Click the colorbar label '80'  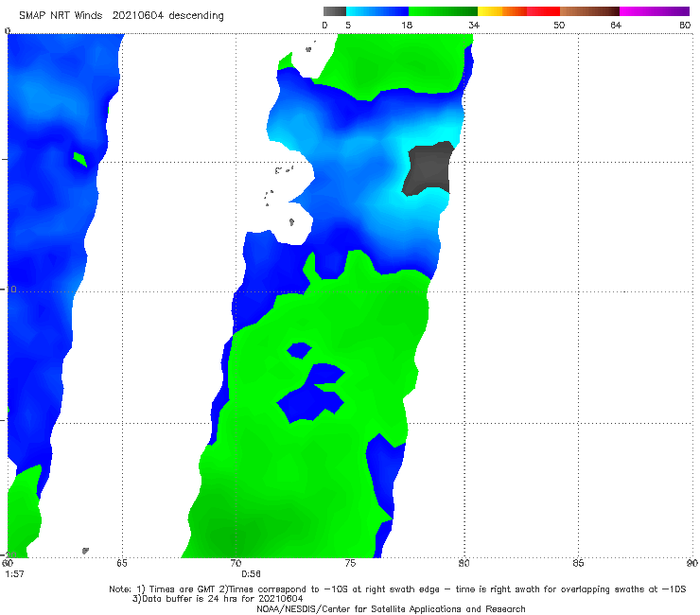point(685,26)
